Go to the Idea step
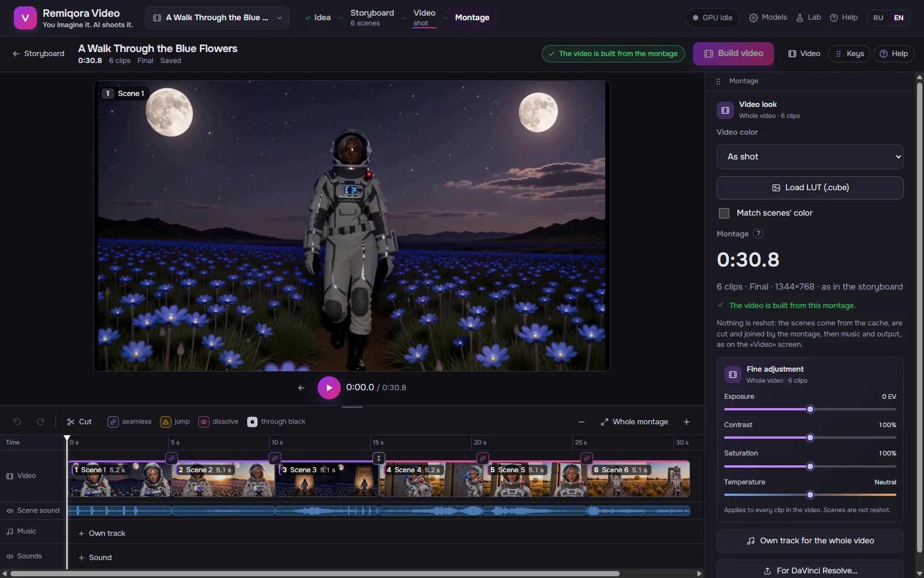The image size is (924, 578). click(318, 18)
